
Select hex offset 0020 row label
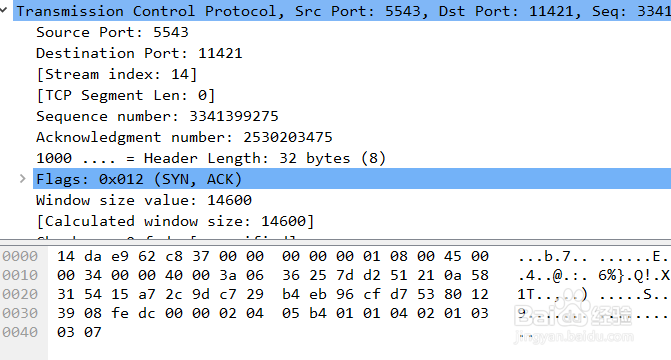coord(20,294)
